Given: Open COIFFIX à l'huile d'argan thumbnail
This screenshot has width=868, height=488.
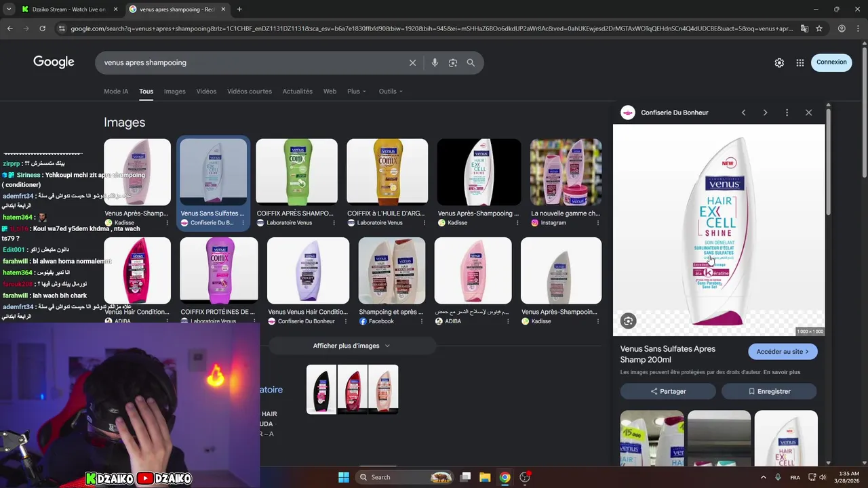Looking at the screenshot, I should 387,171.
